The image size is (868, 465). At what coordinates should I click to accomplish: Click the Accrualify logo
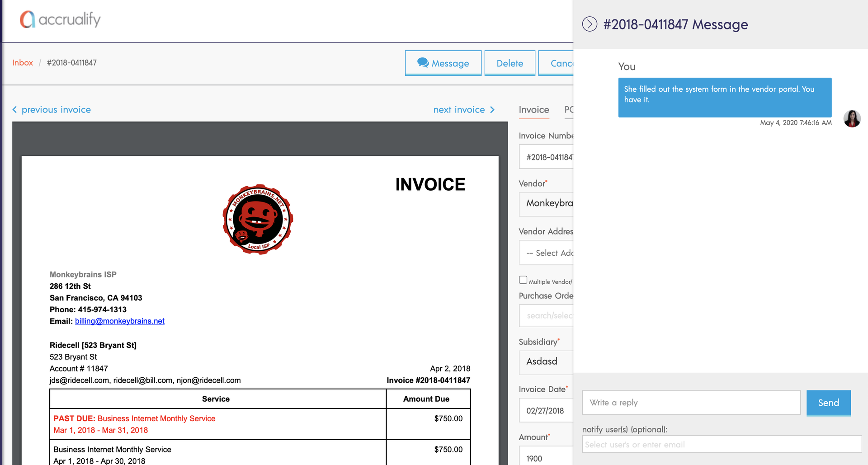coord(60,19)
